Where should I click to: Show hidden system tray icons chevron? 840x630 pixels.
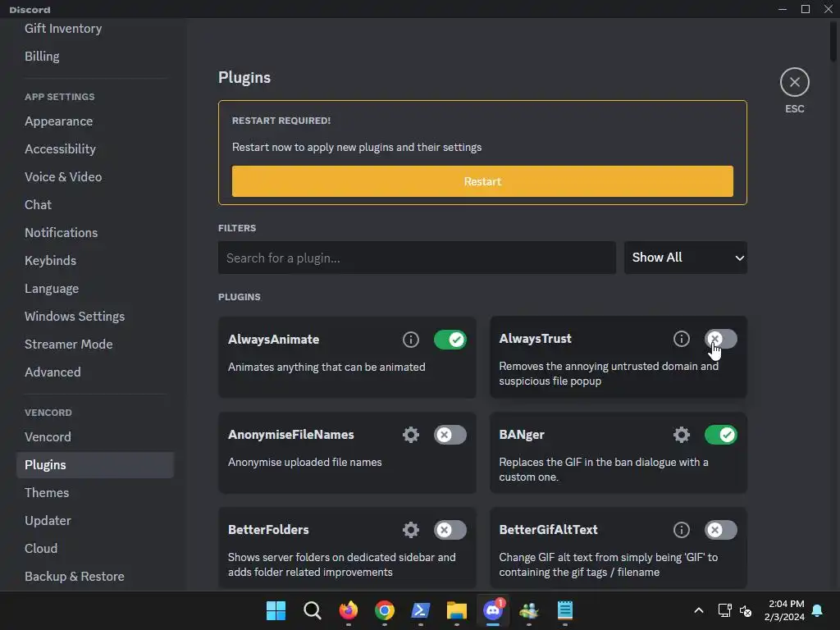coord(699,610)
